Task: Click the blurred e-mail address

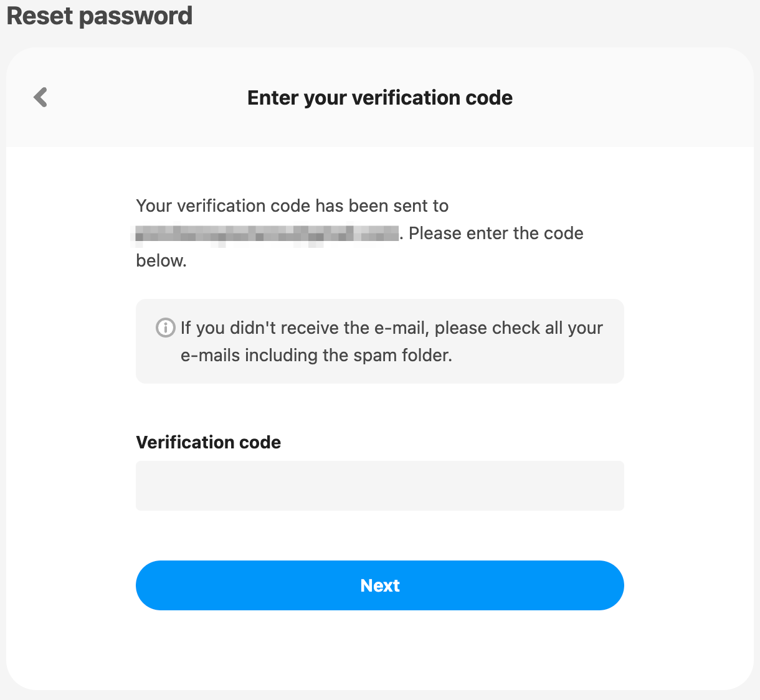Action: coord(267,234)
